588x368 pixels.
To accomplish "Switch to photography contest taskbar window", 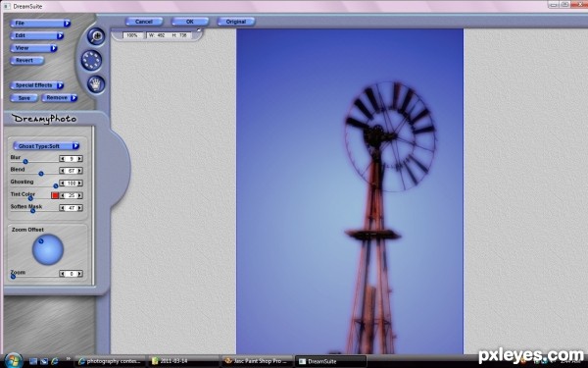I will pos(110,361).
